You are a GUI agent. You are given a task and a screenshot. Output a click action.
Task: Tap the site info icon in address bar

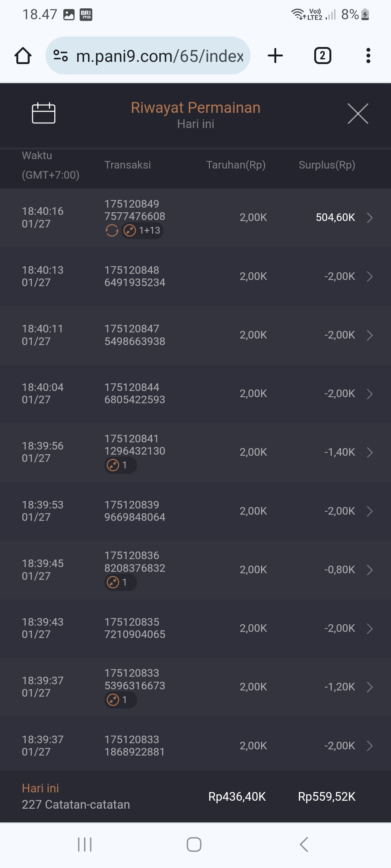60,56
